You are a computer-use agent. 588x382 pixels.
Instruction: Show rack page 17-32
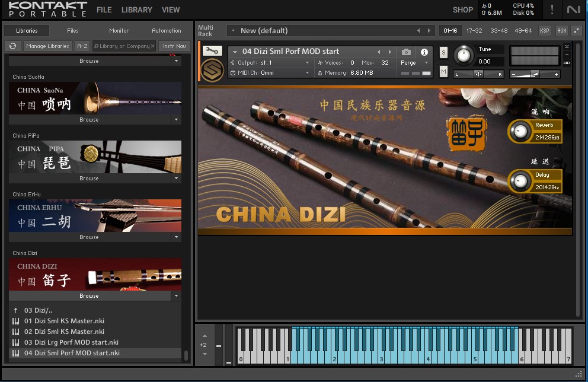tap(474, 31)
